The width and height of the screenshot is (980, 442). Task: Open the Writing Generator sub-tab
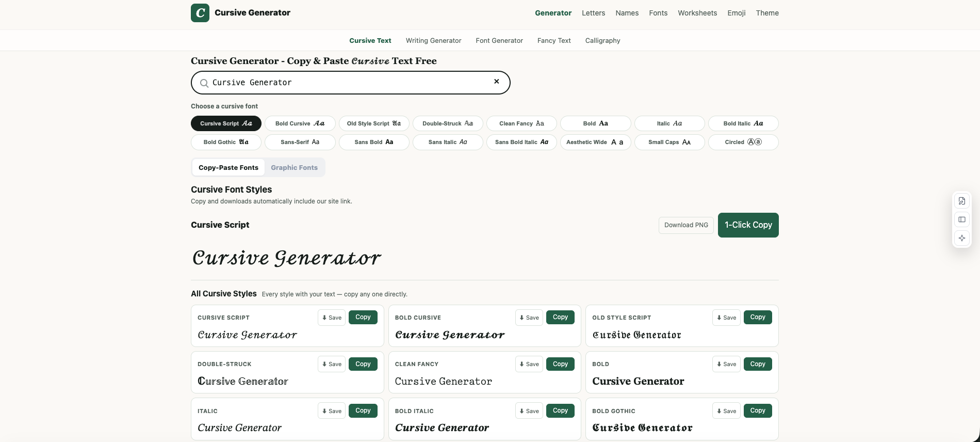pyautogui.click(x=433, y=41)
